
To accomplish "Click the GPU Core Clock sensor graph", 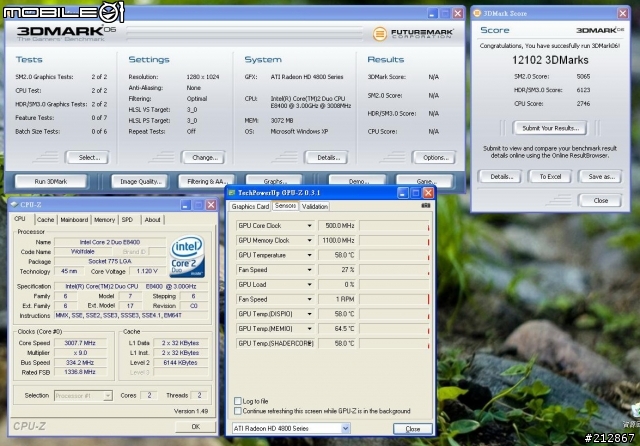I will [x=394, y=226].
